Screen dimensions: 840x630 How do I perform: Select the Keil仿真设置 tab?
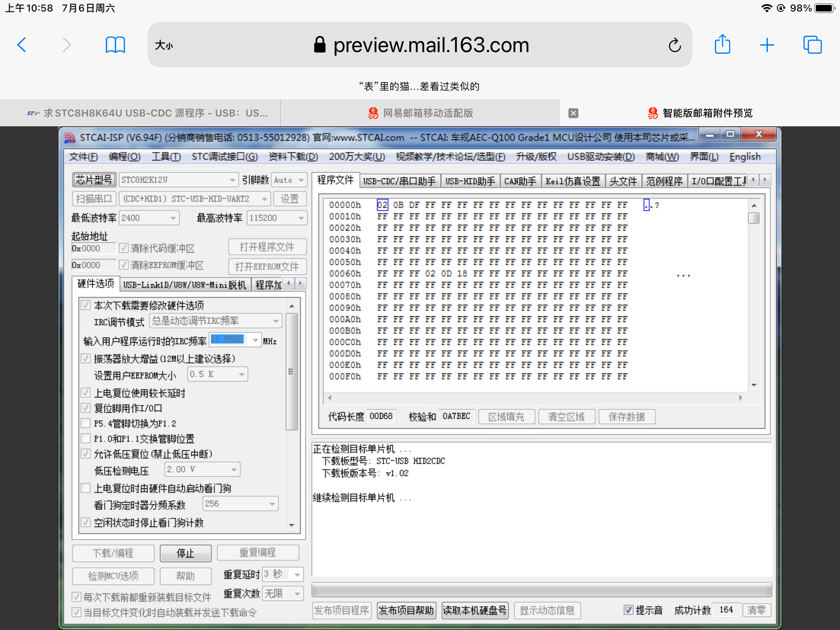pos(573,181)
